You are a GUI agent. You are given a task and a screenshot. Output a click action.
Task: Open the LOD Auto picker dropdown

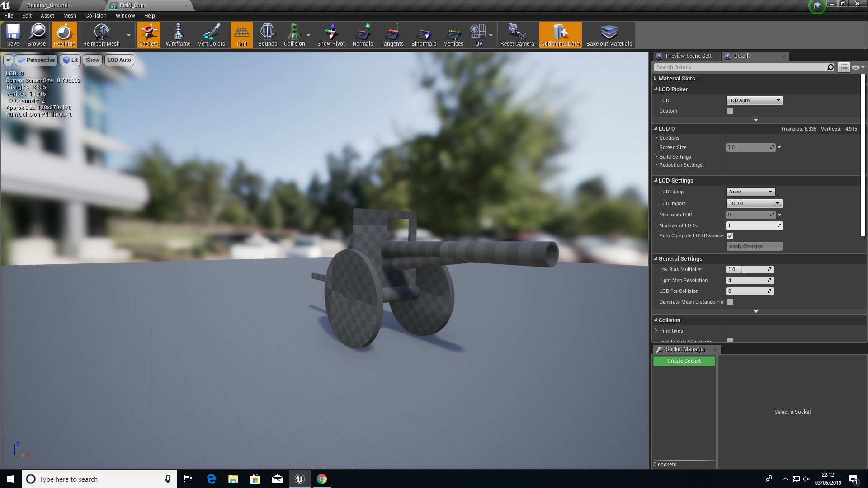tap(754, 100)
